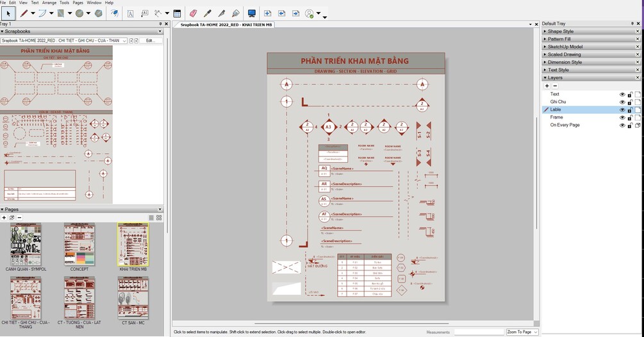
Task: Select the Style eyedropper tool
Action: (x=208, y=13)
